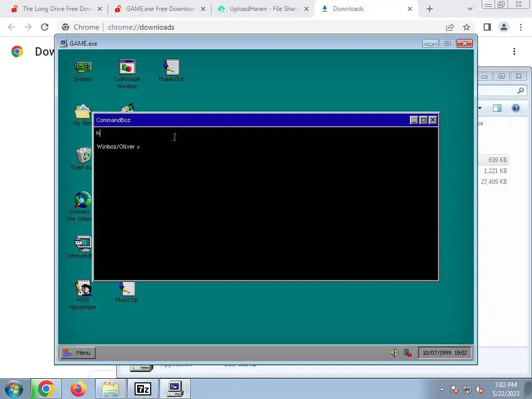The image size is (532, 399).
Task: Go forward in Chrome history
Action: pos(28,27)
